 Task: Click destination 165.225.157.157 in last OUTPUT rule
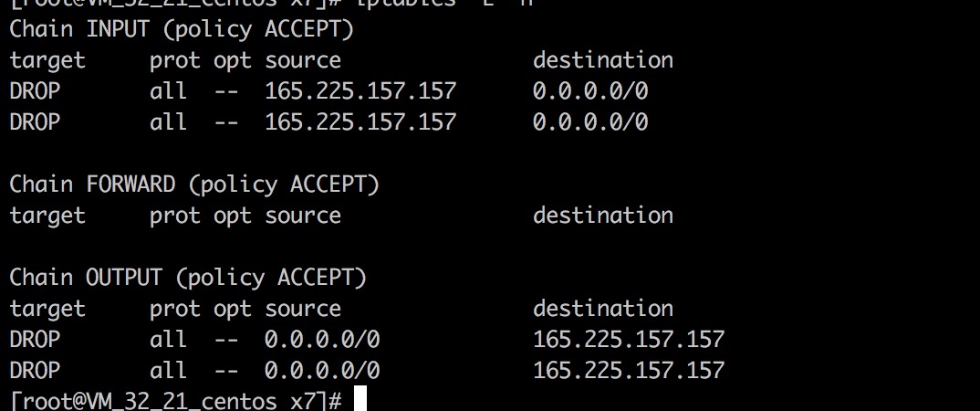tap(628, 370)
